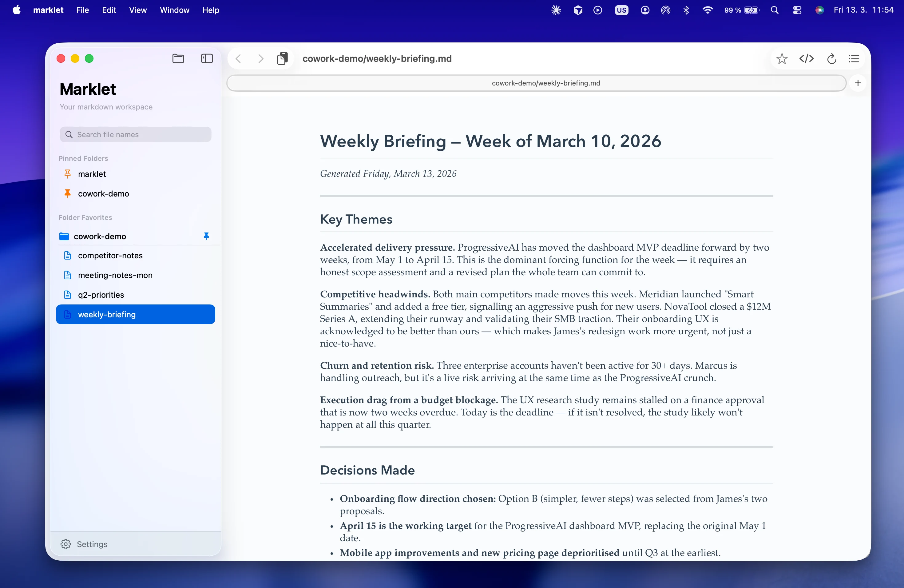Unpin cowork-demo from Folder Favorites
The width and height of the screenshot is (904, 588).
click(206, 236)
